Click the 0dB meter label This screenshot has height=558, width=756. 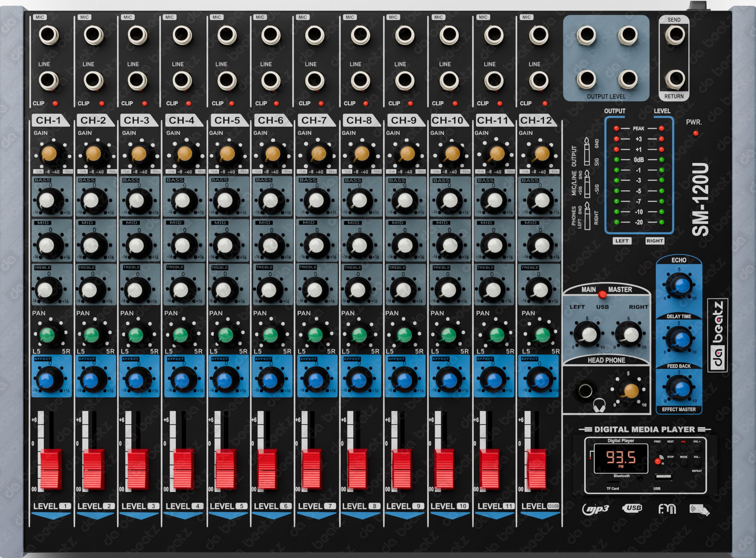(x=639, y=160)
